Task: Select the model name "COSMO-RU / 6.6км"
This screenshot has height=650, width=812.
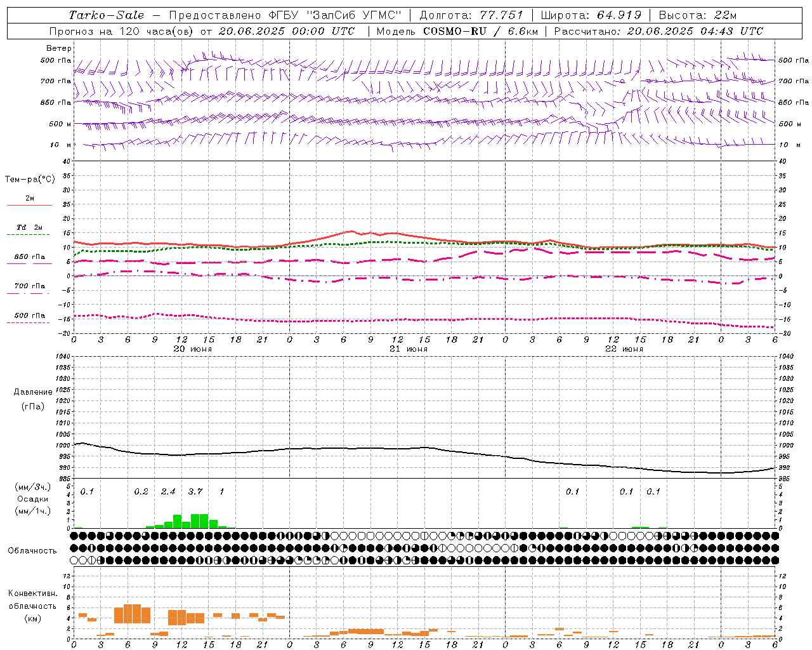Action: pos(480,31)
